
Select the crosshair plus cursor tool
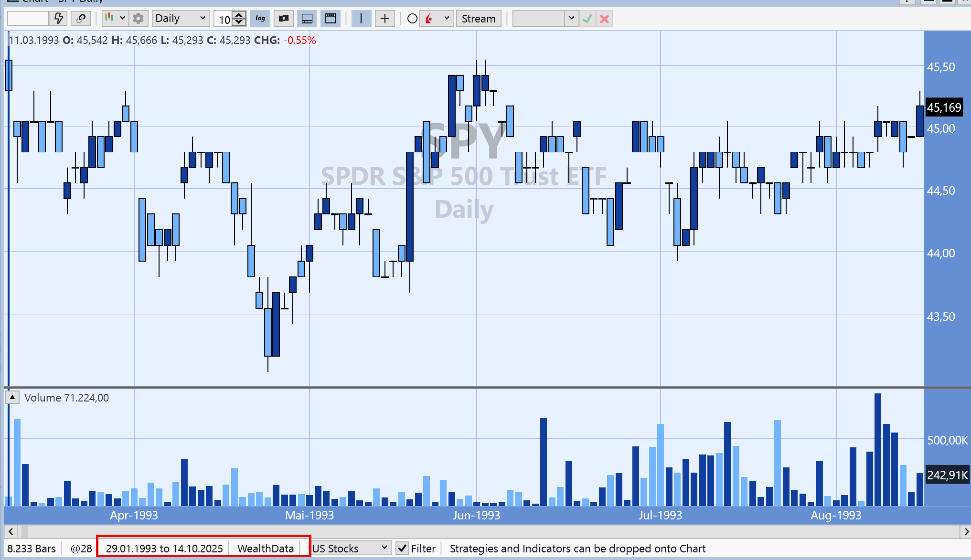[x=385, y=19]
